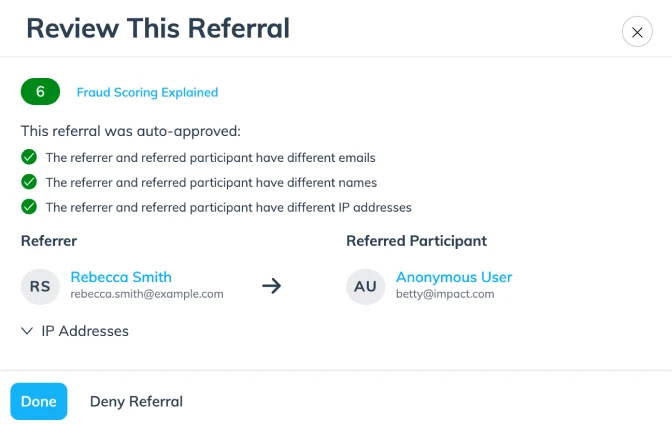The height and width of the screenshot is (432, 672).
Task: Expand the IP Addresses section
Action: coord(84,331)
